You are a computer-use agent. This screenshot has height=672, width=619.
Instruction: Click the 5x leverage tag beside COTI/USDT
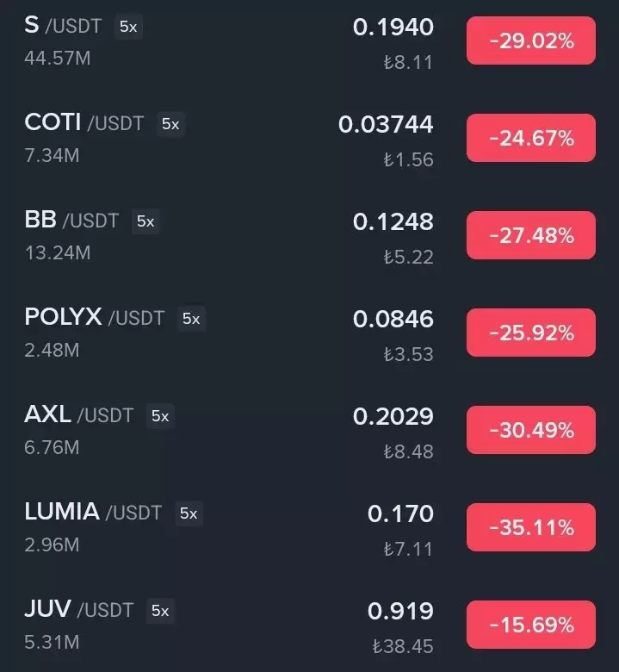coord(170,124)
